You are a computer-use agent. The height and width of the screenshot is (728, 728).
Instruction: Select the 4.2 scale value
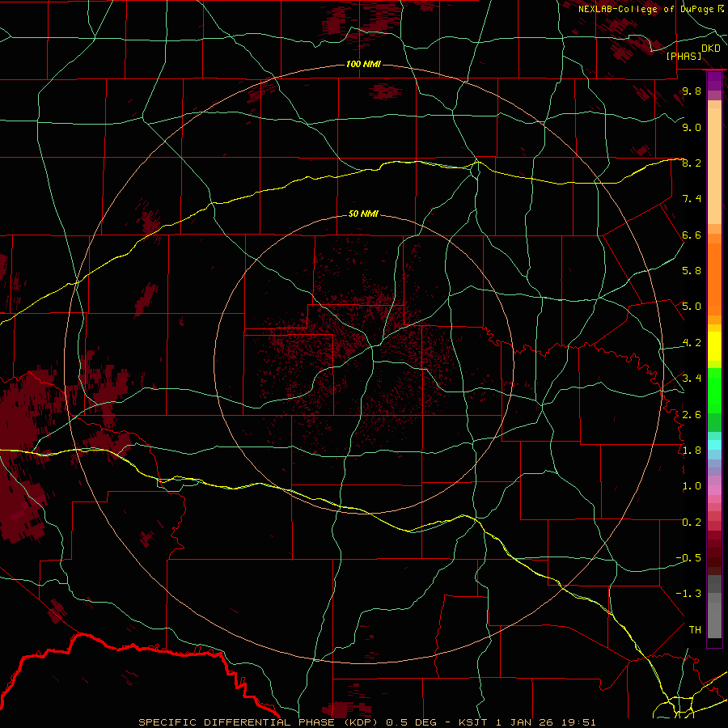pyautogui.click(x=692, y=343)
